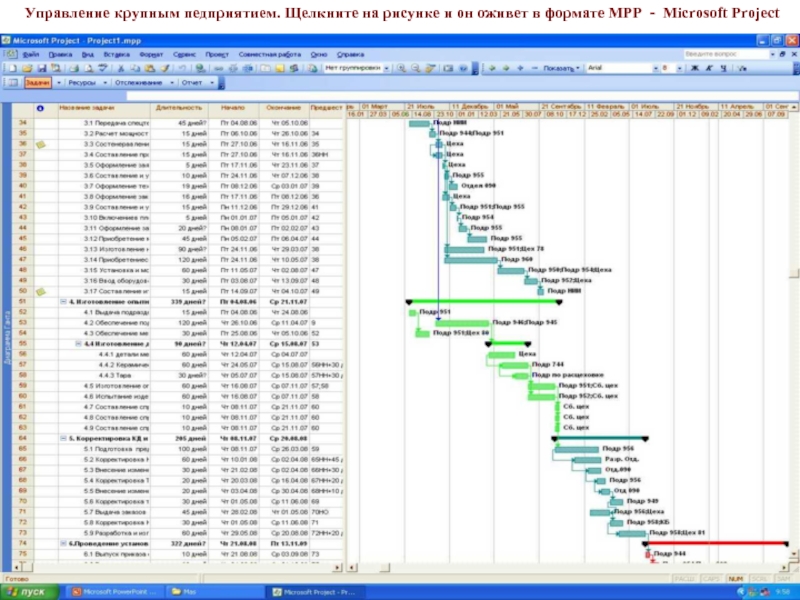The height and width of the screenshot is (600, 800).
Task: Click the Undo arrow icon
Action: coord(182,68)
